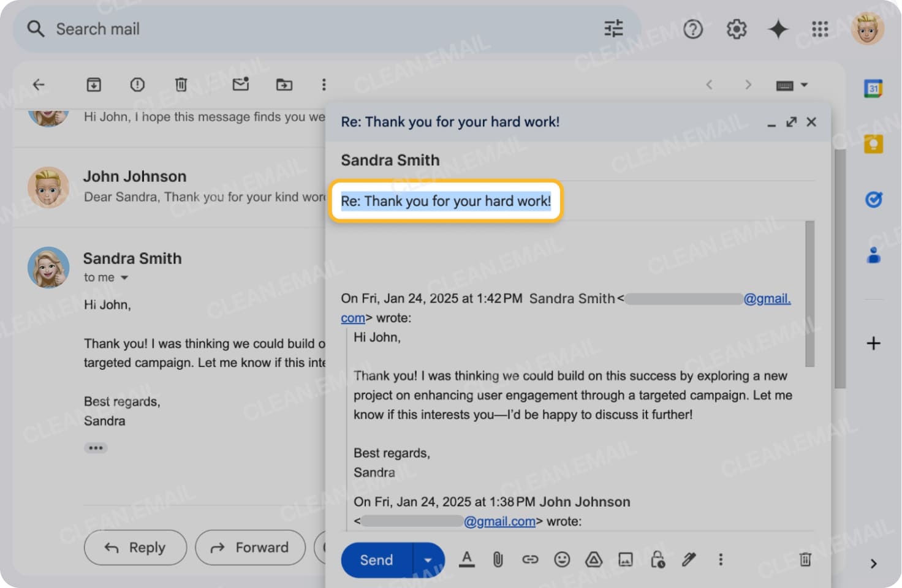The height and width of the screenshot is (588, 902).
Task: Open the Send options dropdown arrow
Action: click(x=428, y=559)
